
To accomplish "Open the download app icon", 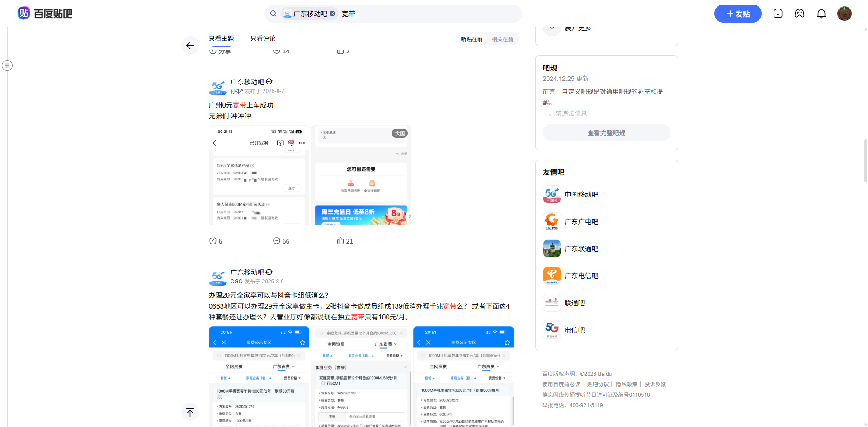I will (x=778, y=14).
